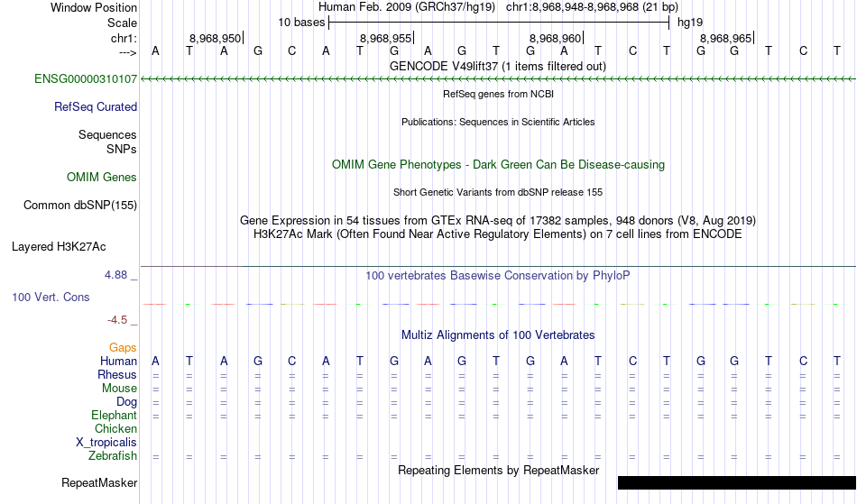Click the Rhesus species label
The width and height of the screenshot is (857, 504).
tap(117, 375)
